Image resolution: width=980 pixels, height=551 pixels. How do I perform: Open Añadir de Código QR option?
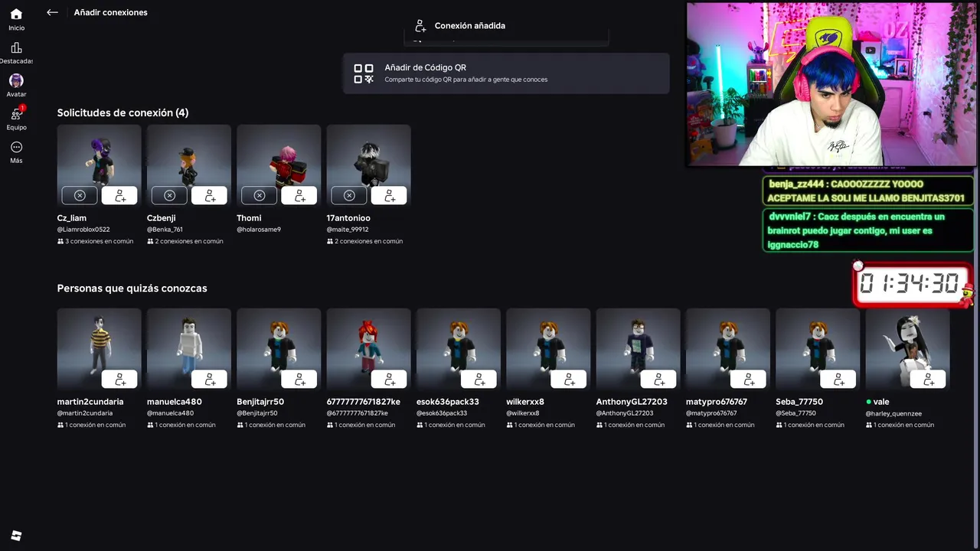(x=506, y=73)
